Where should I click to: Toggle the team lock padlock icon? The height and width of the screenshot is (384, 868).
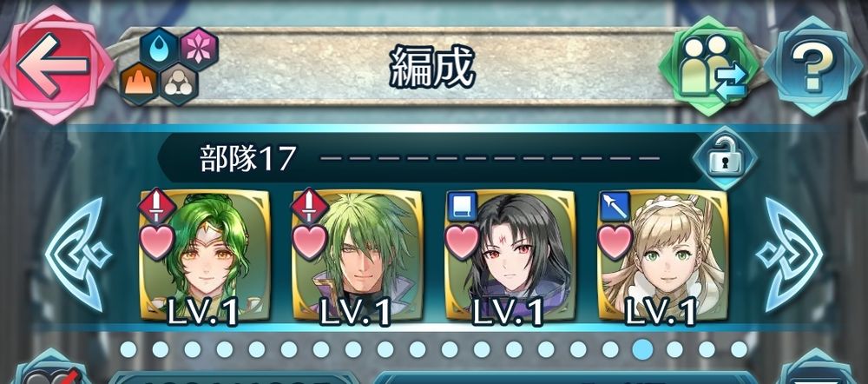pos(725,158)
